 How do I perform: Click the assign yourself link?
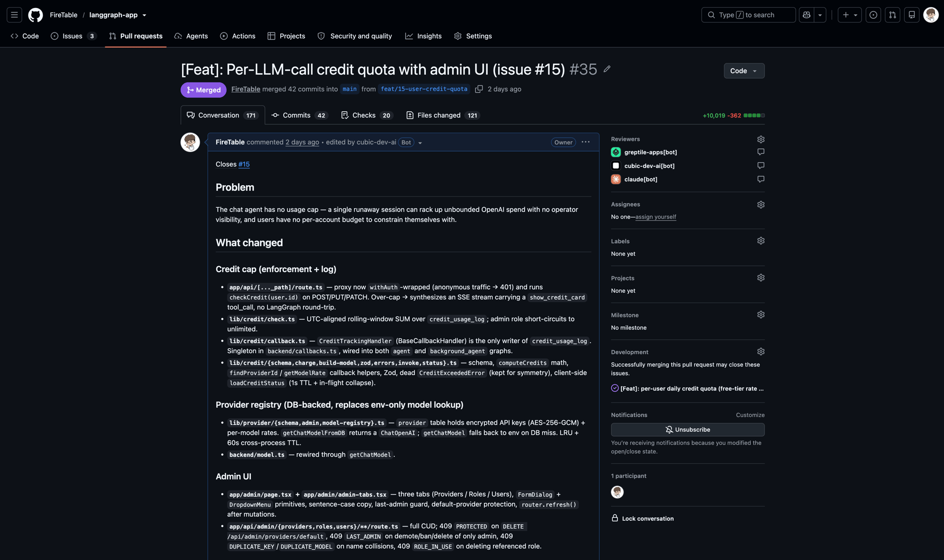655,217
